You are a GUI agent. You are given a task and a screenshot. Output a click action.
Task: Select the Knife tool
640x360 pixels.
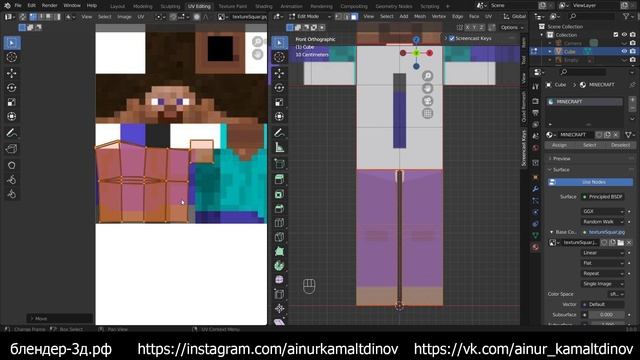click(x=280, y=238)
